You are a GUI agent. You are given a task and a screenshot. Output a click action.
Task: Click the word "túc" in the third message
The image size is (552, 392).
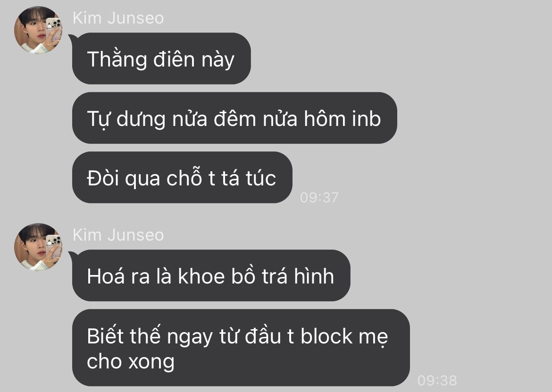coord(261,178)
